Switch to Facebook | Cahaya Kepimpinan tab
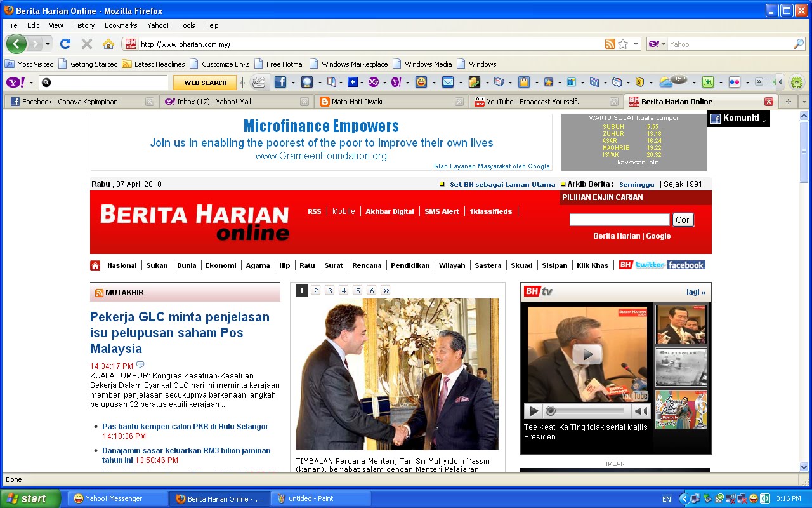The height and width of the screenshot is (508, 812). tap(81, 102)
